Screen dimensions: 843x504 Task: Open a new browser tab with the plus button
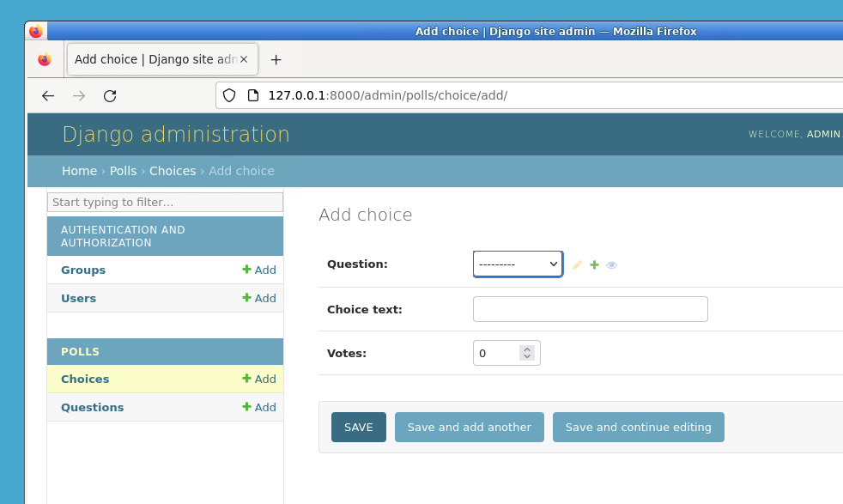(276, 59)
